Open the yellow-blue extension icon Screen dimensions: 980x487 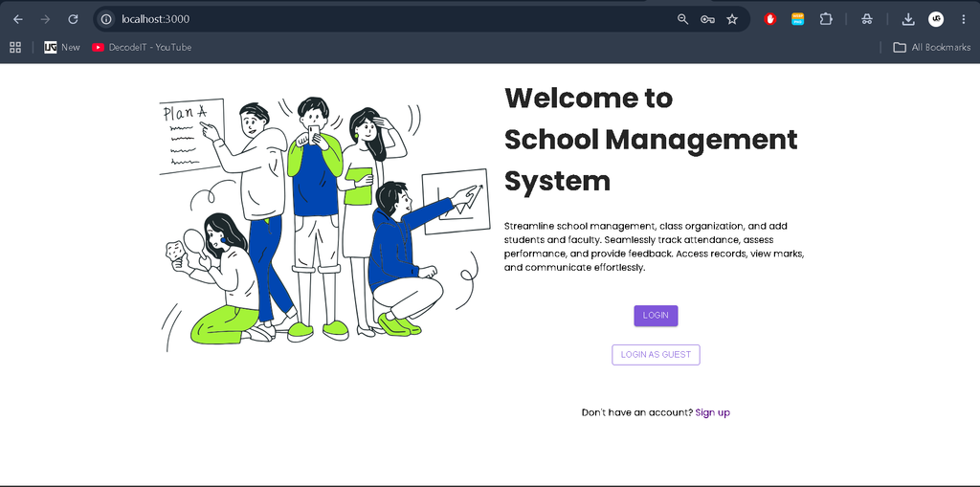tap(797, 19)
